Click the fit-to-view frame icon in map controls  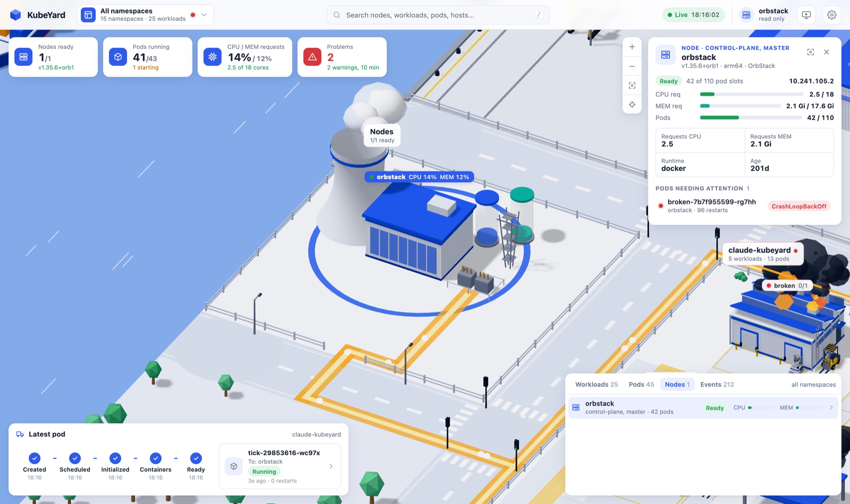pyautogui.click(x=632, y=86)
